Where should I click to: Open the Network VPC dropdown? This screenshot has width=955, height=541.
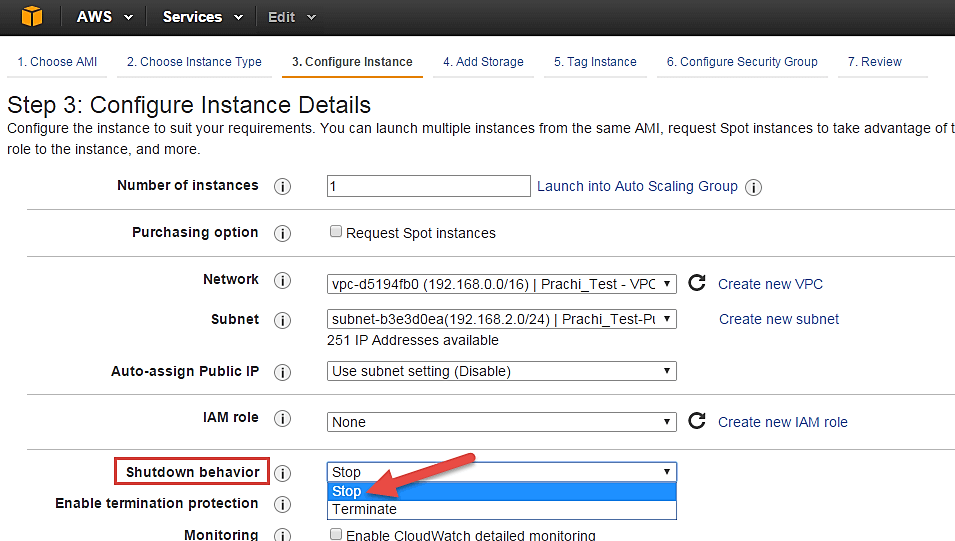pyautogui.click(x=502, y=284)
